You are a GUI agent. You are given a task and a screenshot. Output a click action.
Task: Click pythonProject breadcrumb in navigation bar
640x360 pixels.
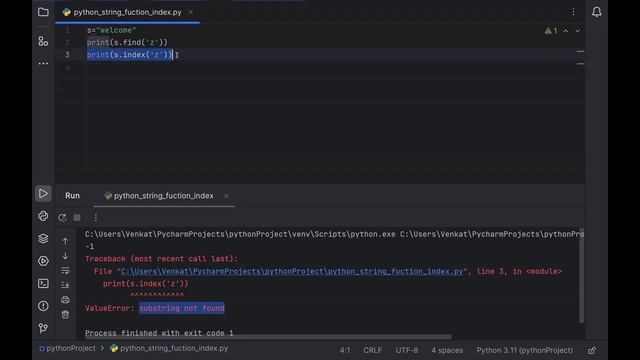[x=67, y=349]
